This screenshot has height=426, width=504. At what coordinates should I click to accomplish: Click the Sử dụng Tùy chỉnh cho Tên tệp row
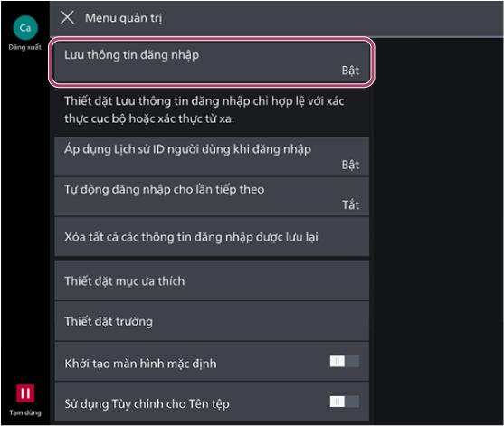[212, 402]
